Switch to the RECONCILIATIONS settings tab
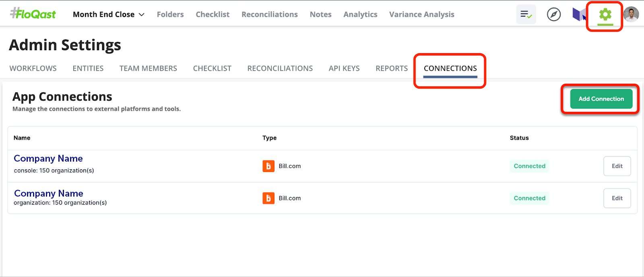The height and width of the screenshot is (277, 644). click(x=280, y=68)
